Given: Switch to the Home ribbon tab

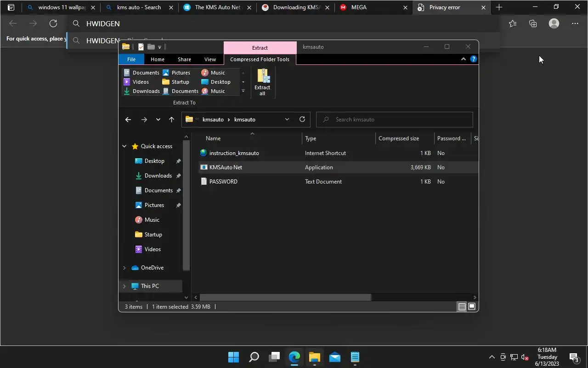Looking at the screenshot, I should click(158, 59).
